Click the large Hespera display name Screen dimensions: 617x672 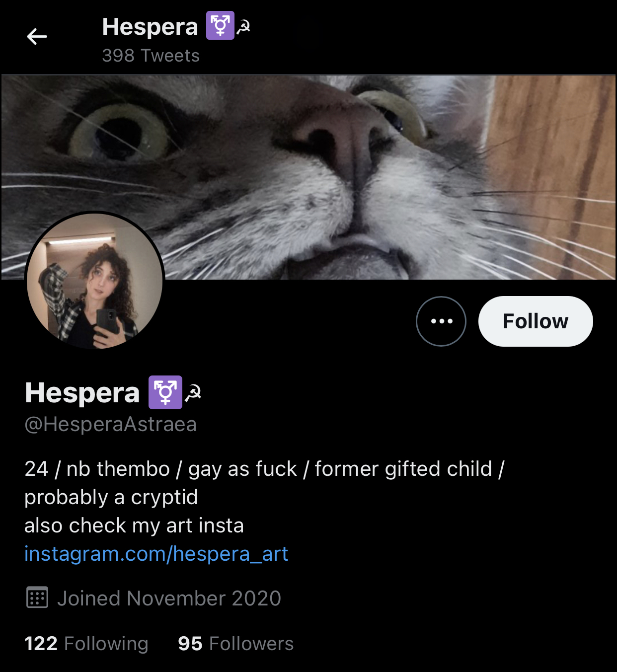pos(82,393)
